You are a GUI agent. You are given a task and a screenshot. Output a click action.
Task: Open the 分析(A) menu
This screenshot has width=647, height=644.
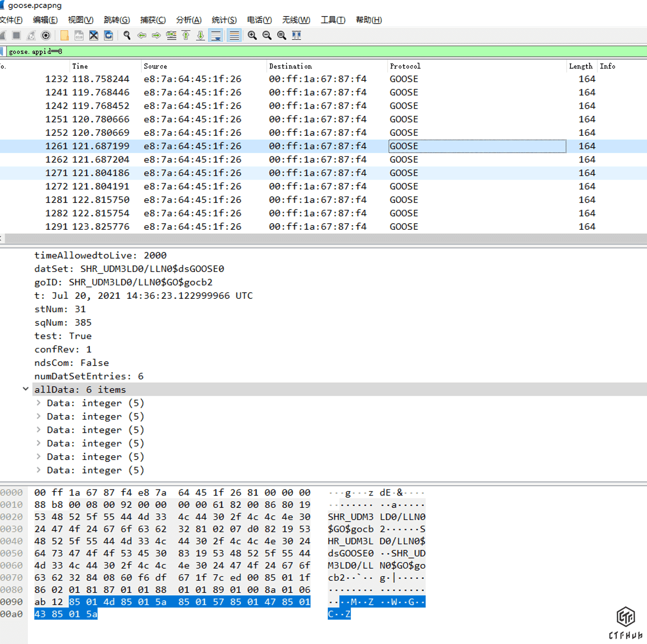pyautogui.click(x=188, y=20)
